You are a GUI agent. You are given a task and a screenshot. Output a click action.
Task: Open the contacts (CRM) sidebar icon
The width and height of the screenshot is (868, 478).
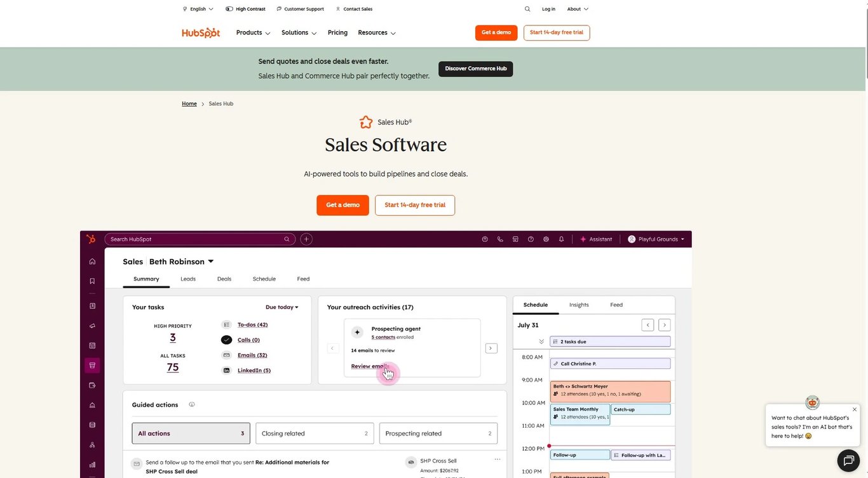[x=92, y=306]
